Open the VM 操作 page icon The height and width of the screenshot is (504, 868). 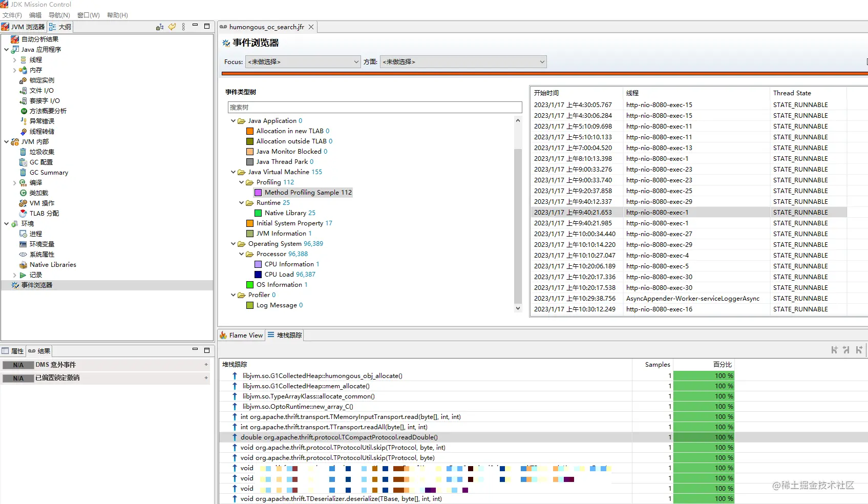[23, 203]
